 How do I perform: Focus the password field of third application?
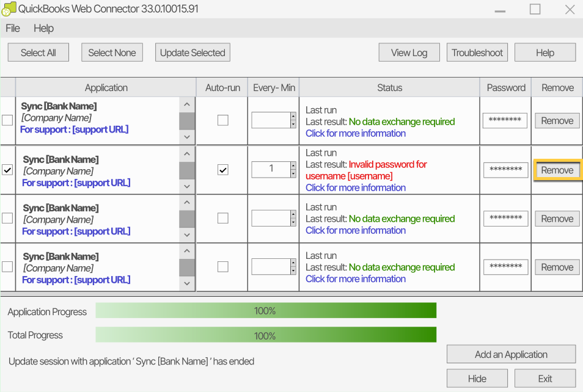(x=504, y=218)
